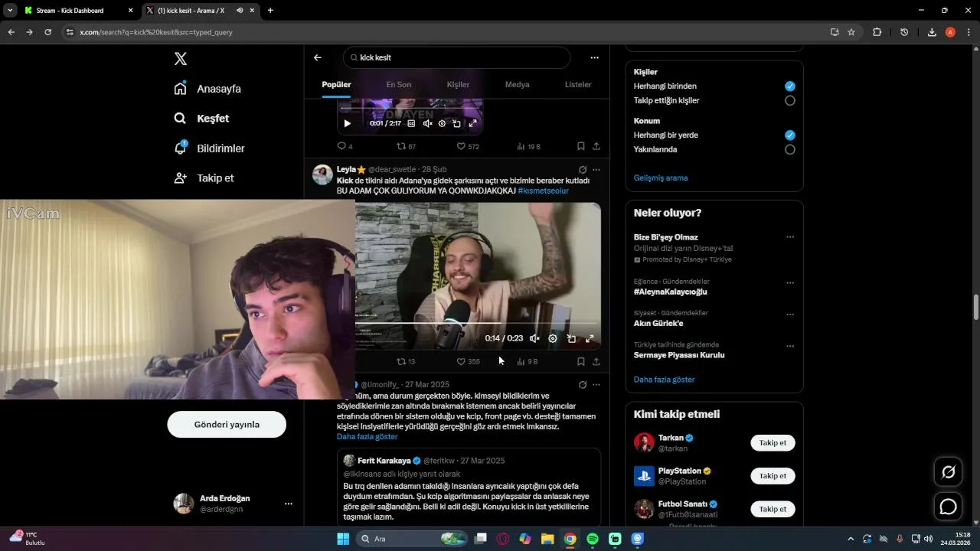Viewport: 980px width, 551px height.
Task: Open Grok icon on Leyla's post
Action: click(x=583, y=169)
